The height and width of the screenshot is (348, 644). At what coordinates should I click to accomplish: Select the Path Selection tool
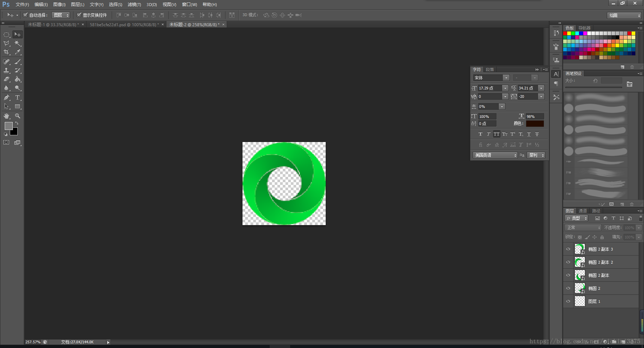[x=6, y=107]
